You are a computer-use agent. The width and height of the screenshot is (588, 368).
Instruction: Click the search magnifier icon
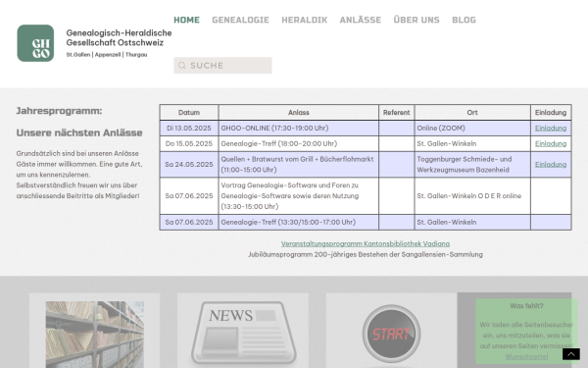pos(182,66)
